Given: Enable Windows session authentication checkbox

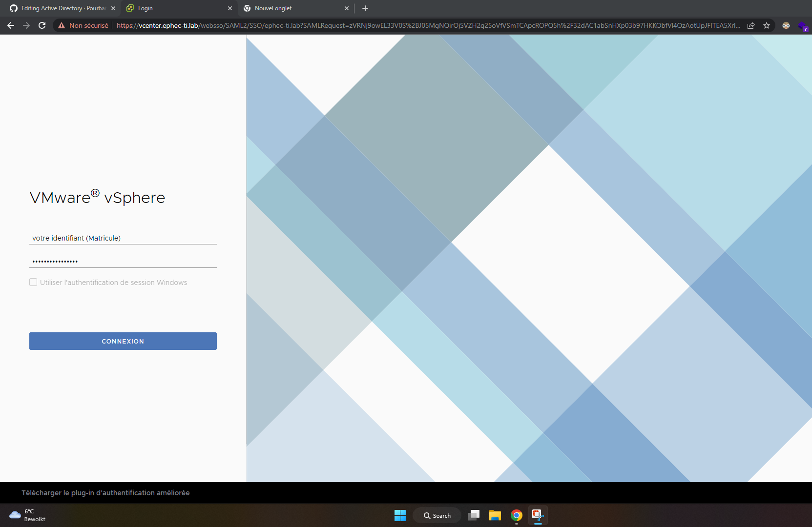Looking at the screenshot, I should click(33, 282).
